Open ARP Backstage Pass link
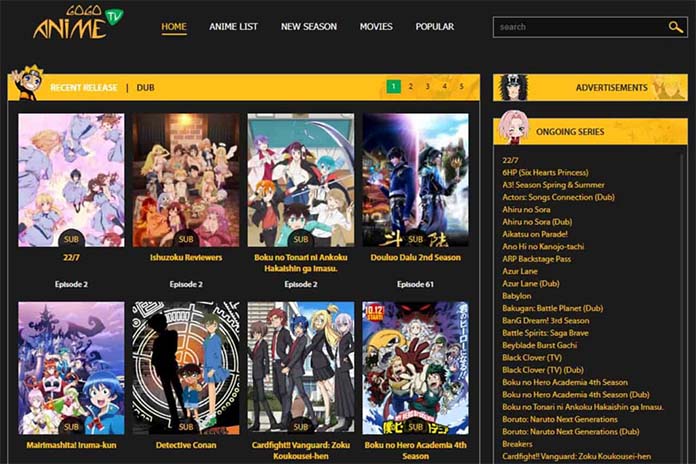696x464 pixels. (536, 259)
